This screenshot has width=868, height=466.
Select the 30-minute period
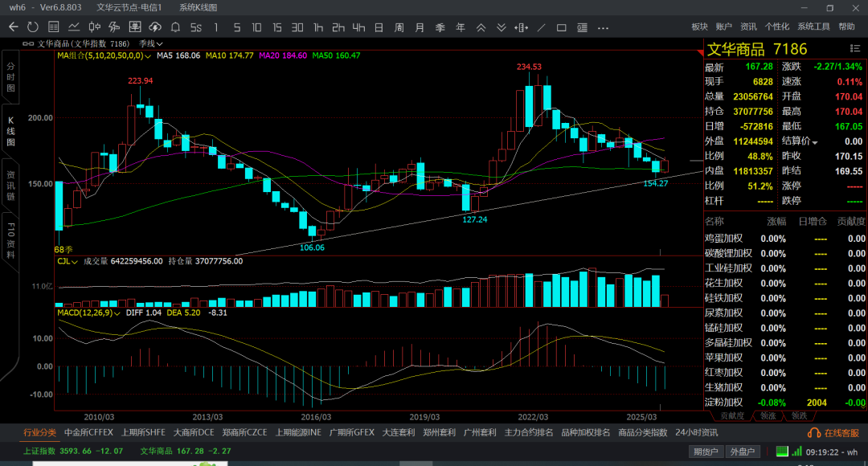coord(297,27)
